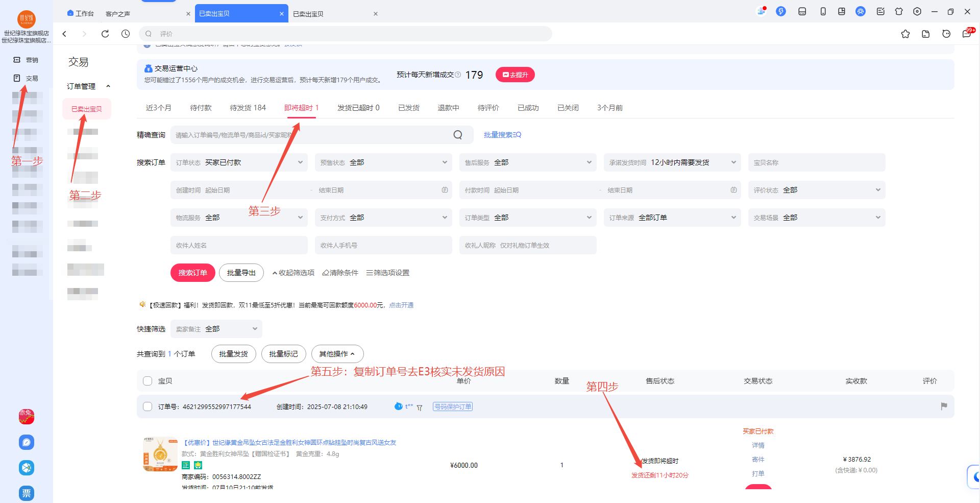Click the 批量导出 button

pos(241,273)
